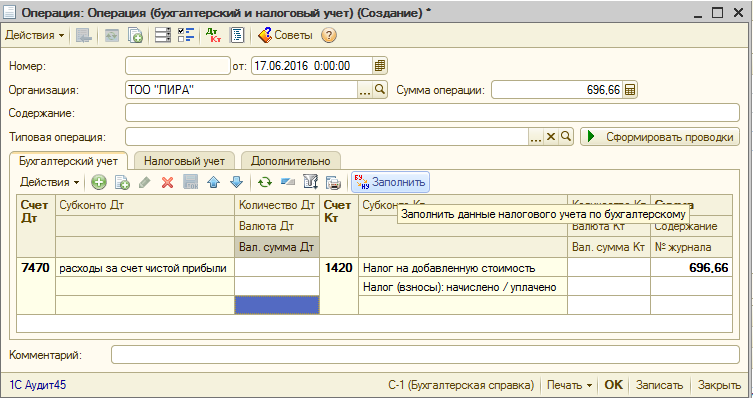
Task: Move row down with blue arrow
Action: point(237,182)
